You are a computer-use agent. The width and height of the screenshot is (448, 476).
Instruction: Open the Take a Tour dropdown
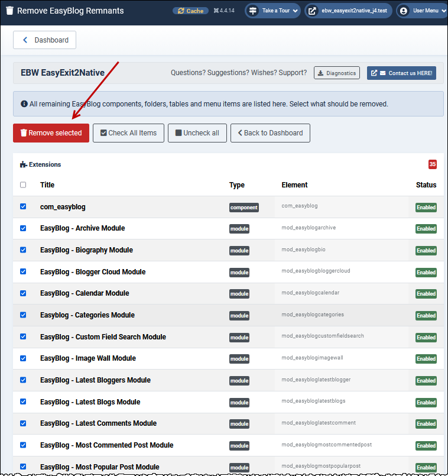[272, 11]
